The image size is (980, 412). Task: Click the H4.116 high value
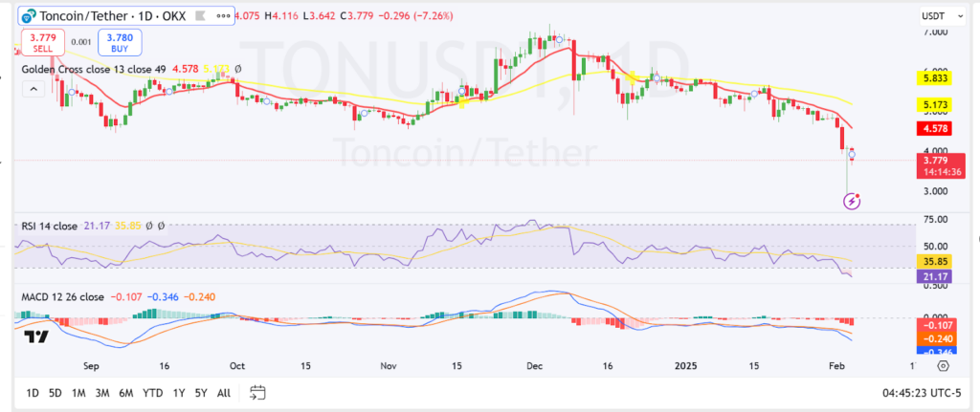tap(282, 15)
